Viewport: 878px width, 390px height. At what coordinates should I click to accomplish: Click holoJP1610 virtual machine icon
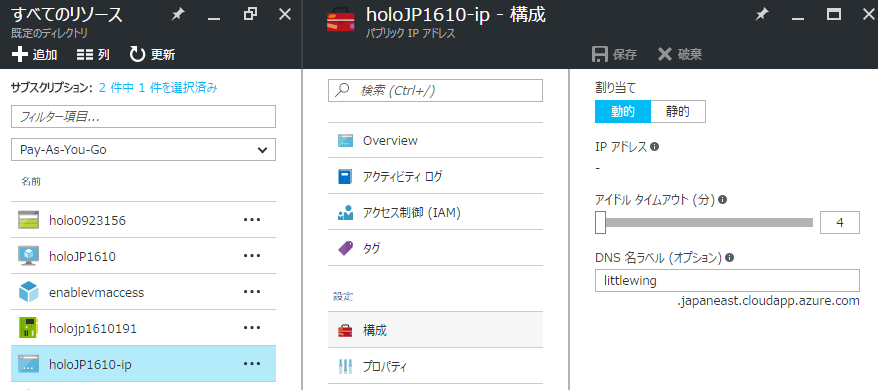tap(28, 256)
